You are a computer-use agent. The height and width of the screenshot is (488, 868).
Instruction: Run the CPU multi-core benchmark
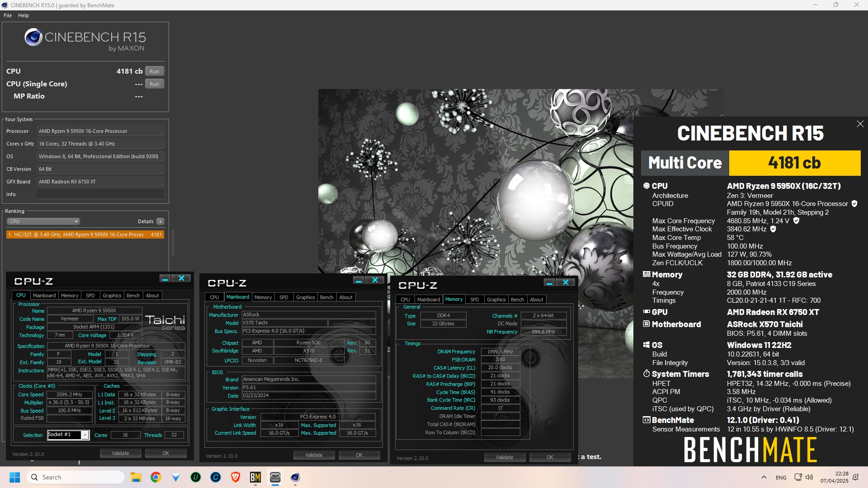coord(155,71)
